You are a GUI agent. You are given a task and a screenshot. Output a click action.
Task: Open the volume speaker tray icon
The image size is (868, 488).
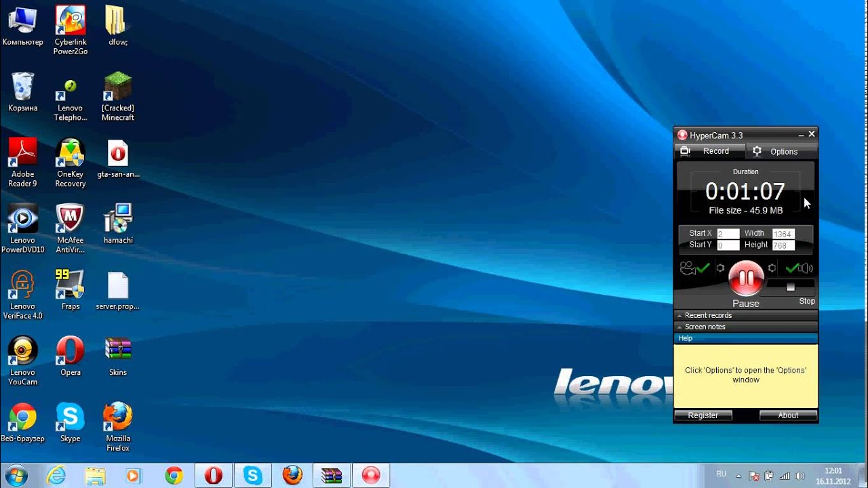800,476
